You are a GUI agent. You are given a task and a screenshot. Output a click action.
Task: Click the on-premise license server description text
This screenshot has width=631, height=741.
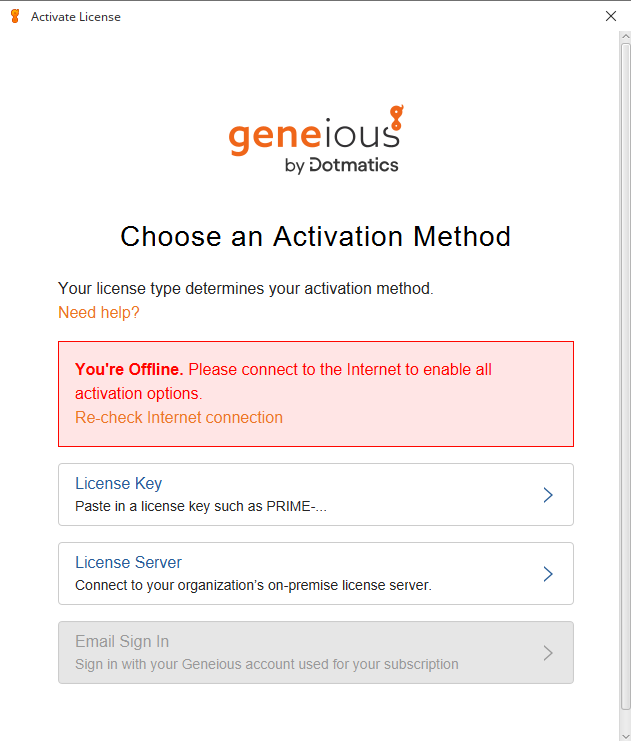[x=253, y=585]
